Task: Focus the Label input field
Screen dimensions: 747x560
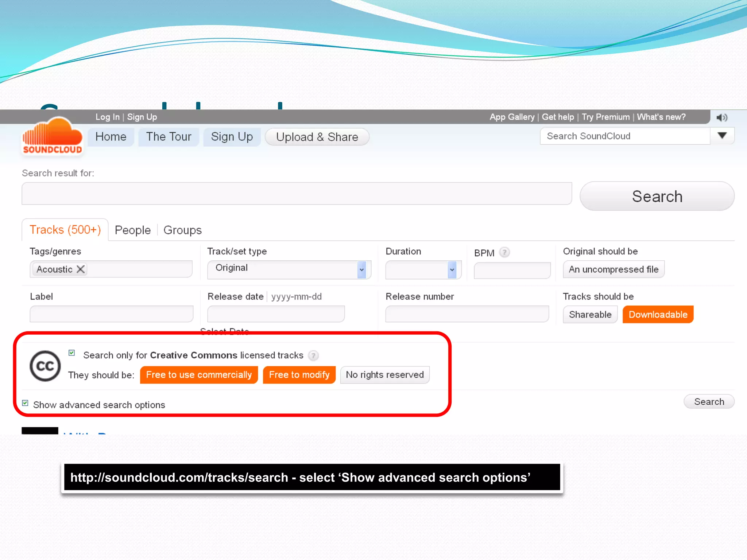Action: click(111, 314)
